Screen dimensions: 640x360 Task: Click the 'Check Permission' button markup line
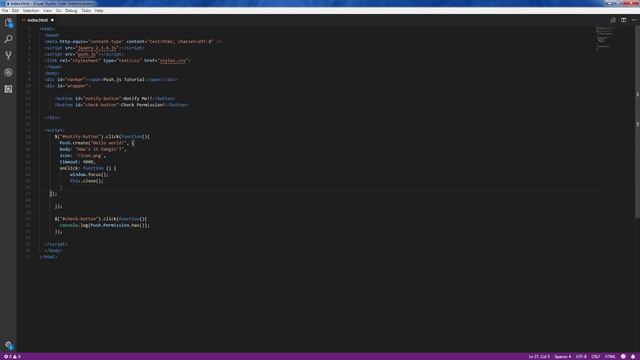pyautogui.click(x=122, y=105)
